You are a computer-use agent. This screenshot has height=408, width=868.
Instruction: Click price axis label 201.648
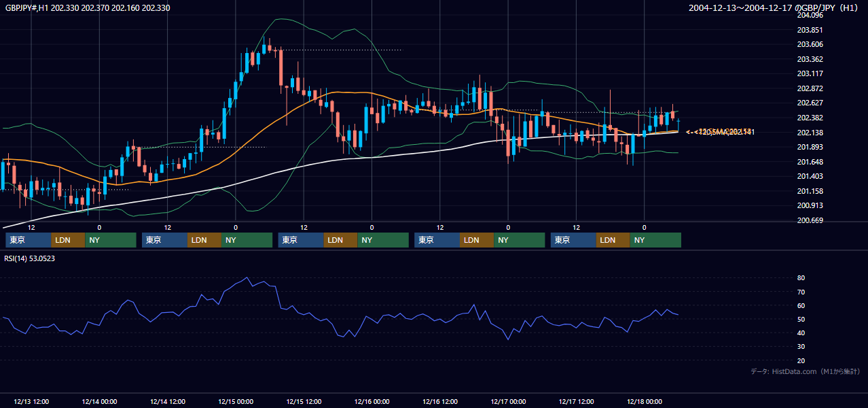coord(810,162)
